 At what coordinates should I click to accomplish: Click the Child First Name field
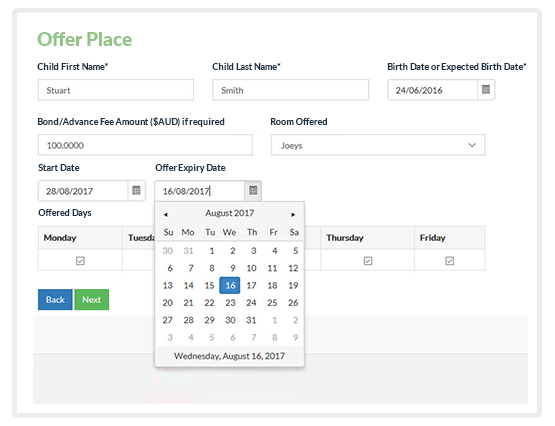(x=116, y=90)
